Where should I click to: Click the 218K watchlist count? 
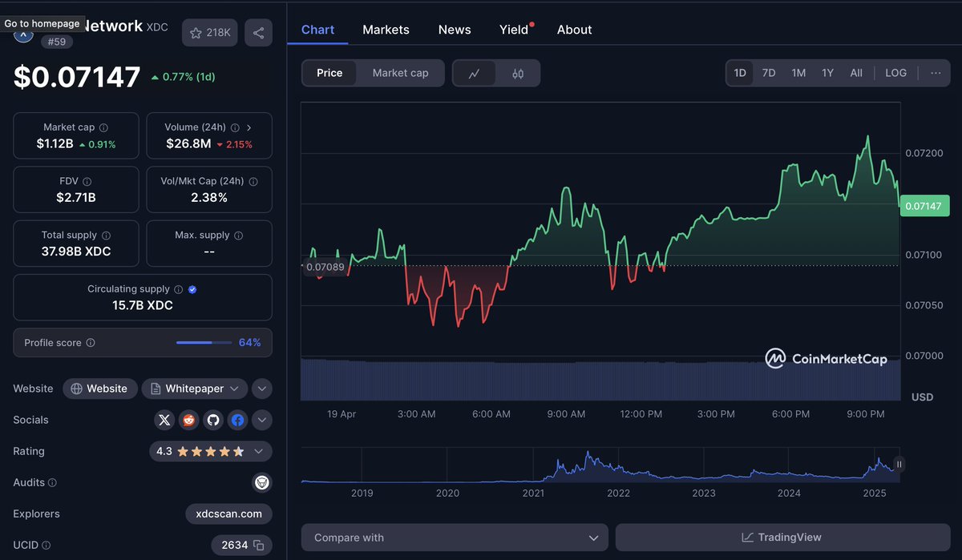pos(218,33)
